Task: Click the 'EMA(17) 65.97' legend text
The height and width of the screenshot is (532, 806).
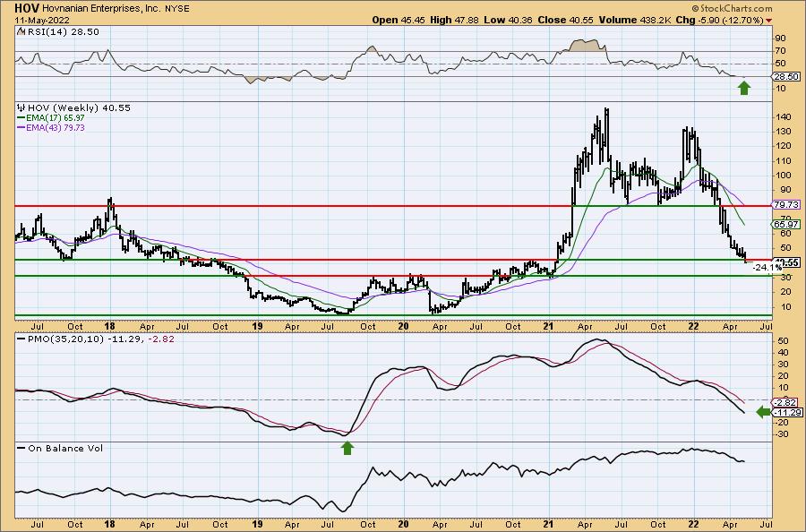Action: click(56, 118)
